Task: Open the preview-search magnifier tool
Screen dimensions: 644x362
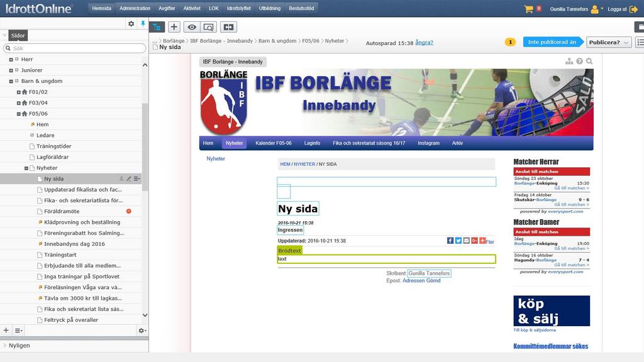Action: click(x=209, y=27)
